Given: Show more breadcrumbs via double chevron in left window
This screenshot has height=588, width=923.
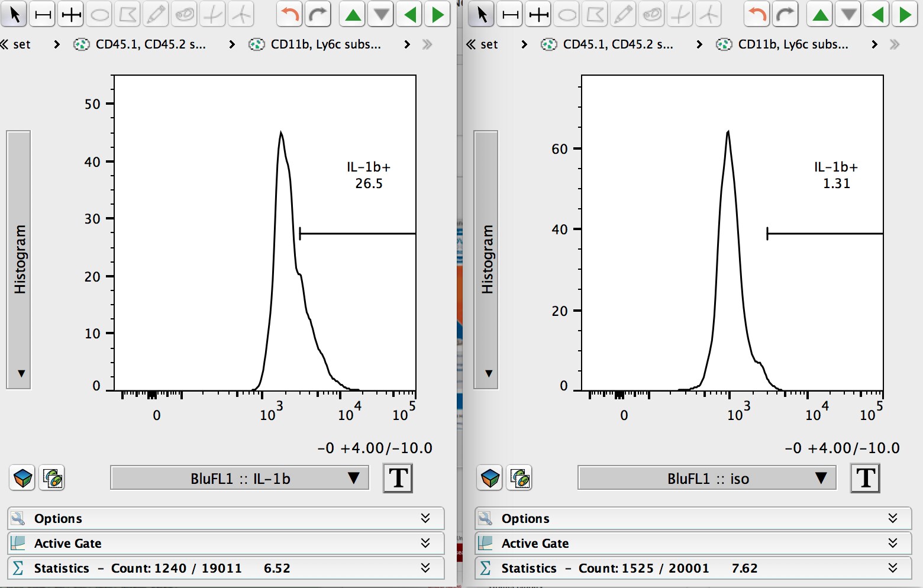Looking at the screenshot, I should coord(427,44).
